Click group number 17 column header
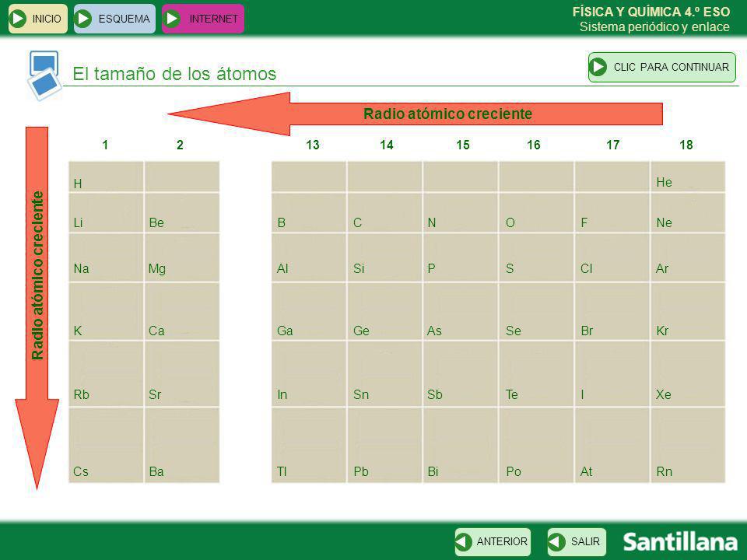The height and width of the screenshot is (560, 747). pos(613,145)
